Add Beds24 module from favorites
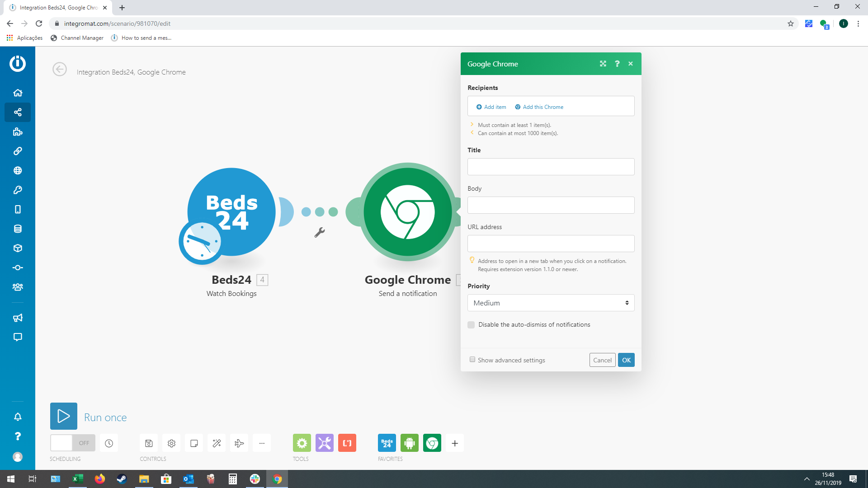Screen dimensions: 868x488 387,443
